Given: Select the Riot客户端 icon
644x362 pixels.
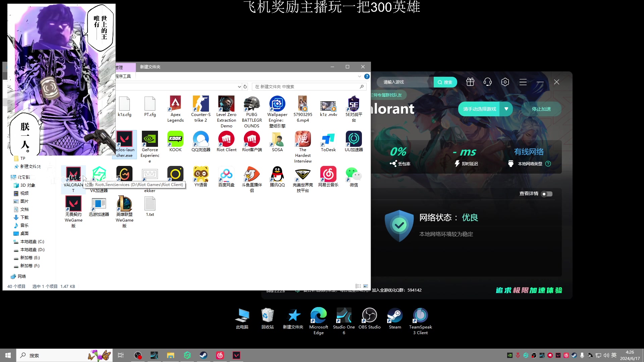Looking at the screenshot, I should [252, 141].
